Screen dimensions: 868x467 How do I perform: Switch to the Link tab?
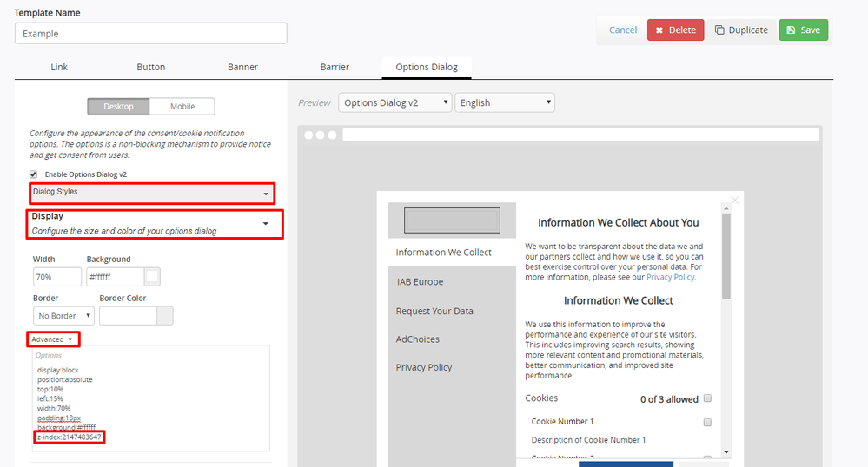(59, 67)
